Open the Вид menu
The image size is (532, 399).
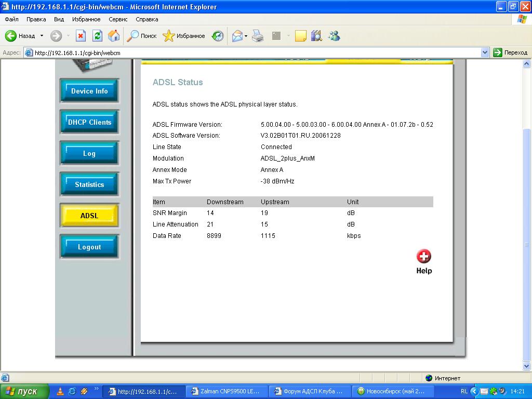[x=59, y=19]
